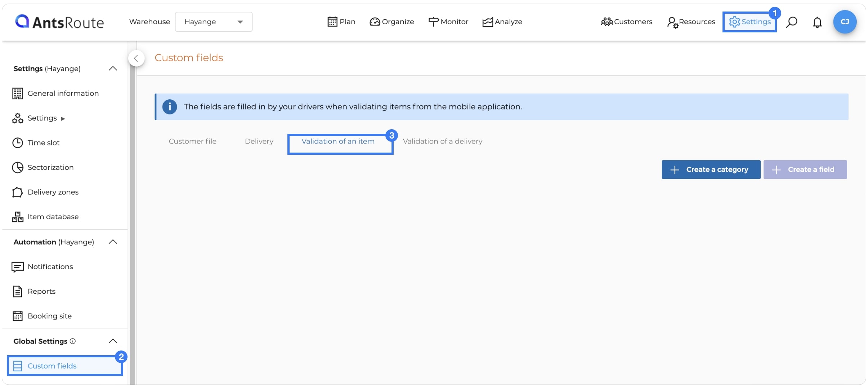Collapse the Settings (Hayange) section

coord(113,68)
